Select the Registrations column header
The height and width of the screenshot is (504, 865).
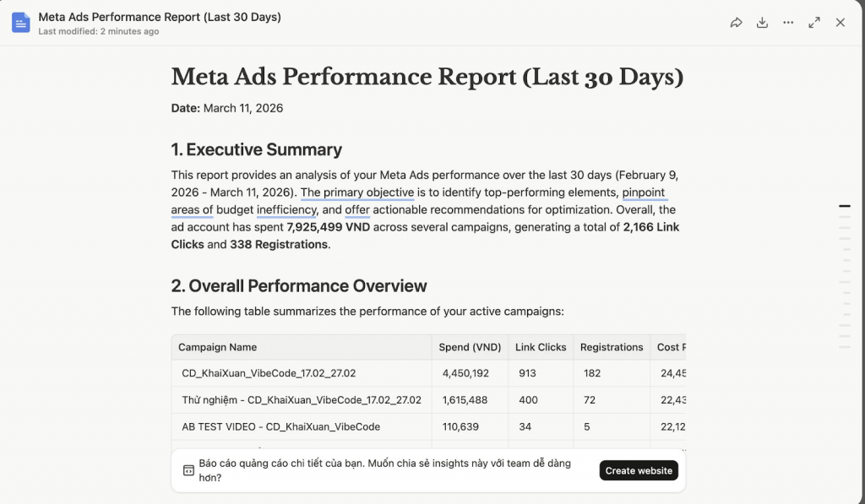point(612,347)
